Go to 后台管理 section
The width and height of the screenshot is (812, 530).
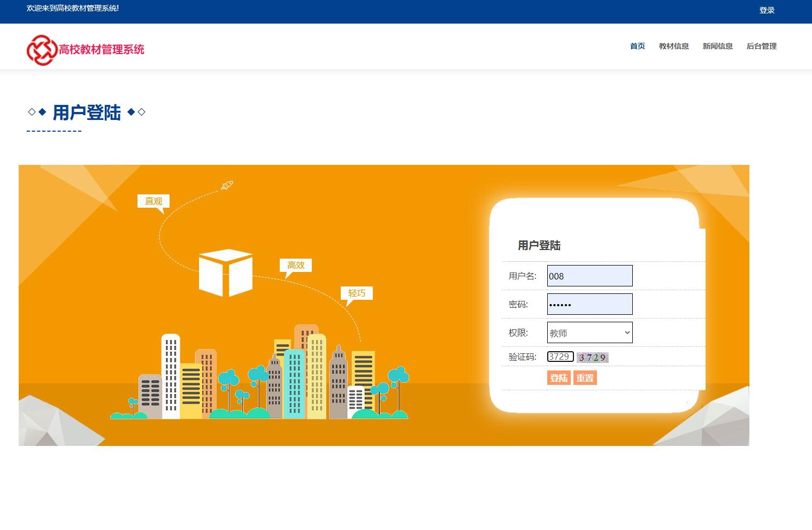(762, 46)
